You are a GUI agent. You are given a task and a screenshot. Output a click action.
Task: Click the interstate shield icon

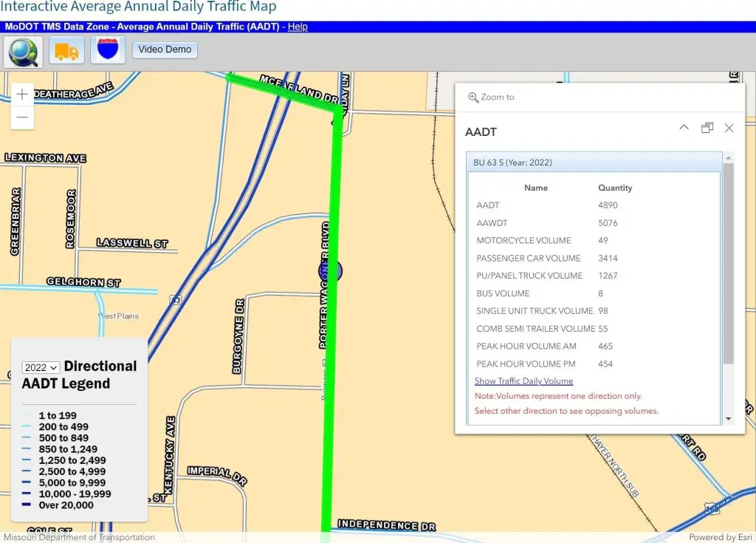[x=108, y=49]
